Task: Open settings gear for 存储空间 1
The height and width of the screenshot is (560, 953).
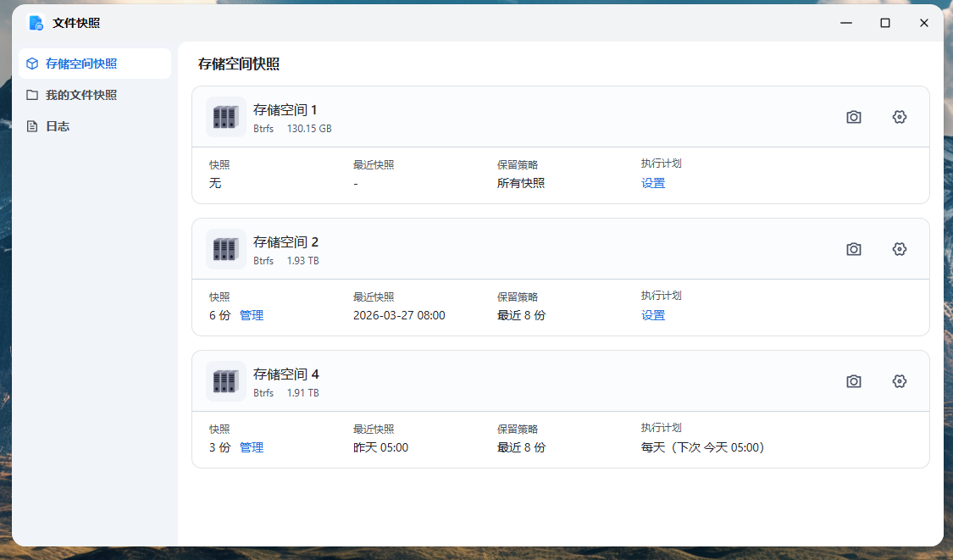Action: pos(900,117)
